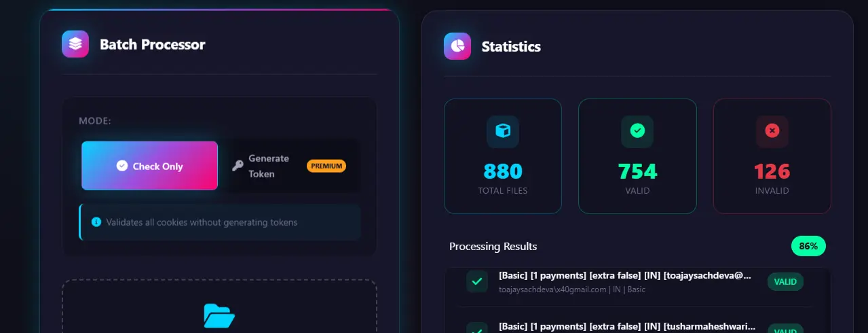This screenshot has width=868, height=333.
Task: Click the 754 valid count
Action: [x=637, y=171]
